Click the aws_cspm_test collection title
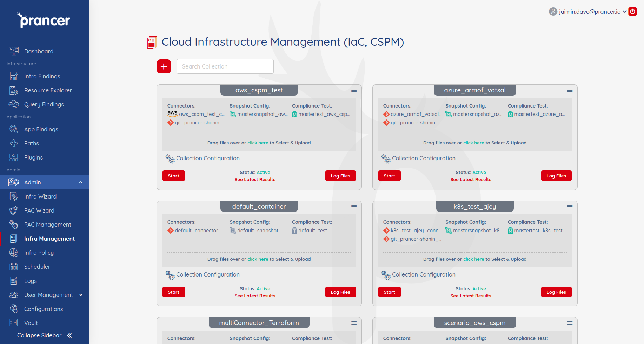The height and width of the screenshot is (344, 644). 259,90
